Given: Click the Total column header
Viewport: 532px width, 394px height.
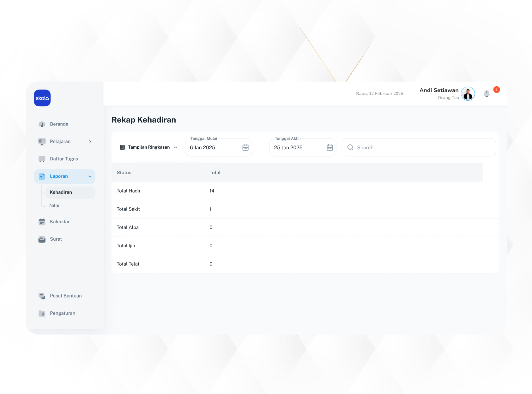Looking at the screenshot, I should click(215, 173).
